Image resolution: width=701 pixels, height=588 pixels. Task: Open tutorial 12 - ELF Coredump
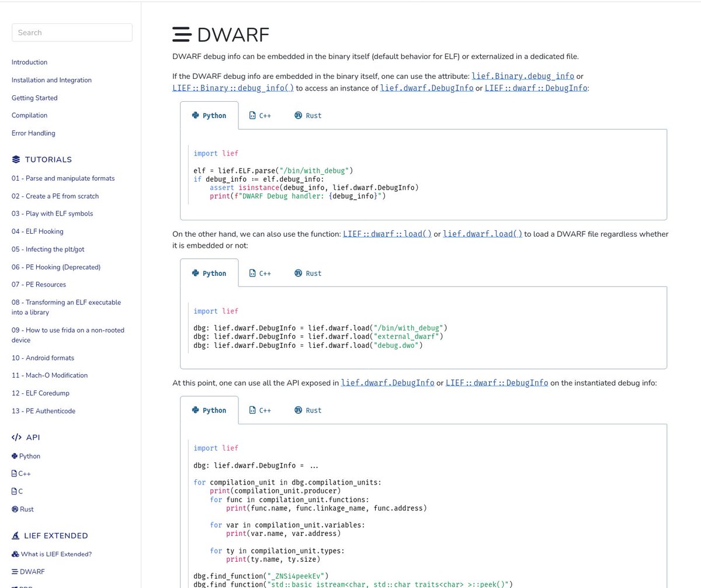click(x=40, y=393)
